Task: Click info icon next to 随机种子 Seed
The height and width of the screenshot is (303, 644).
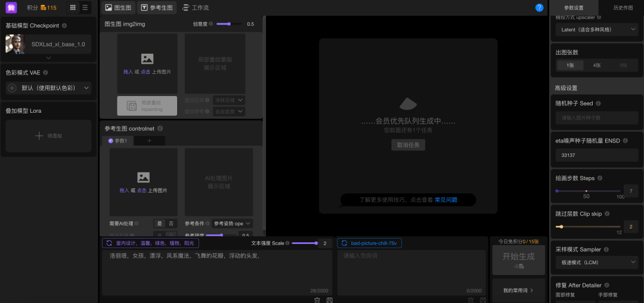Action: (x=598, y=103)
